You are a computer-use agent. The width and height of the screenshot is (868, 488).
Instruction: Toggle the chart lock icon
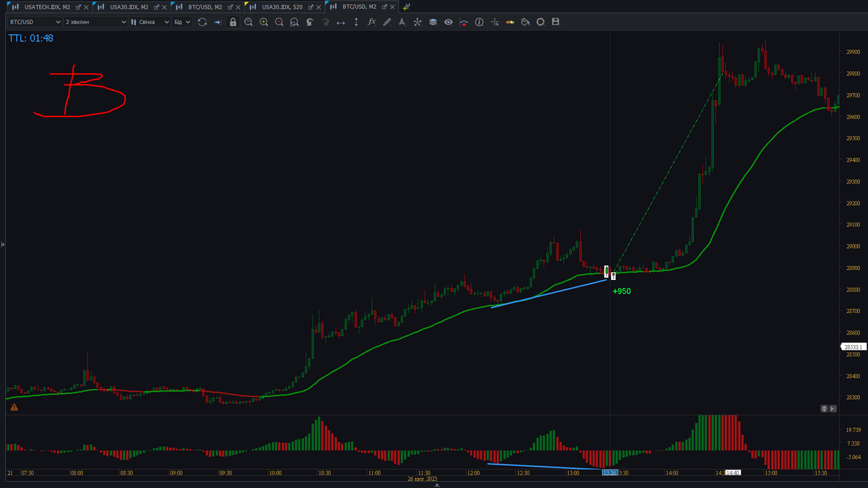click(x=233, y=22)
